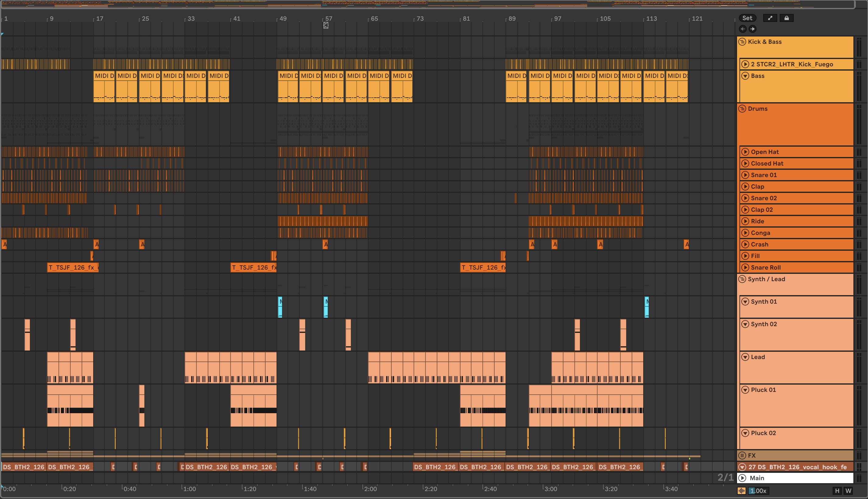Jump to next locator with right arrow

[x=753, y=29]
